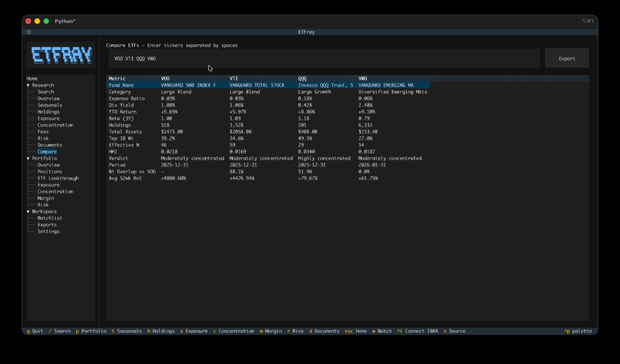Select the Verdict row label
Image resolution: width=620 pixels, height=364 pixels.
pos(118,158)
